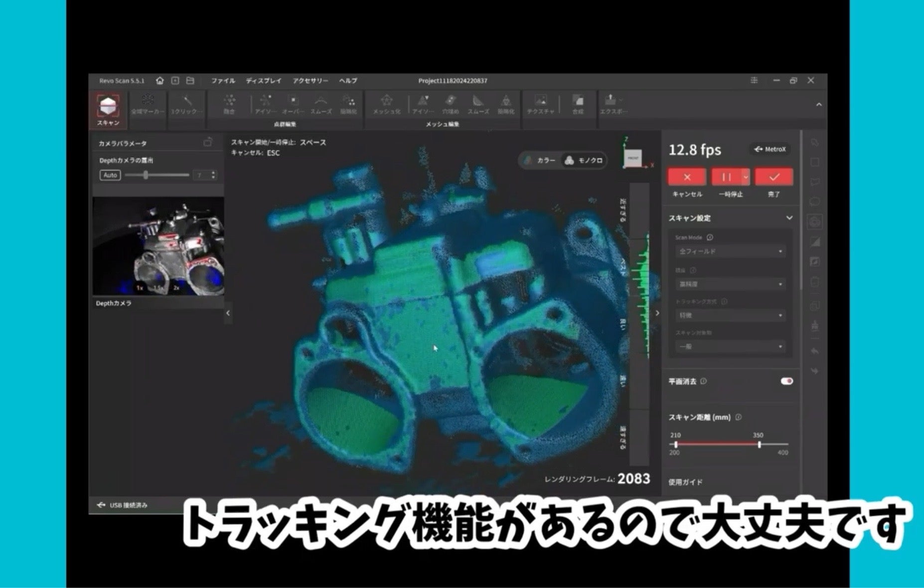Open the 精度 accuracy dropdown
924x588 pixels.
point(730,284)
